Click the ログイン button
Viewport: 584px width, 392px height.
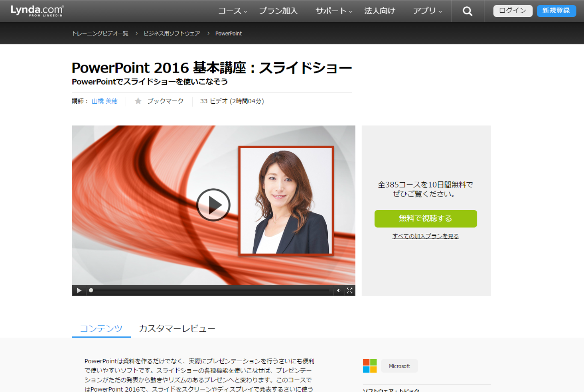click(513, 11)
